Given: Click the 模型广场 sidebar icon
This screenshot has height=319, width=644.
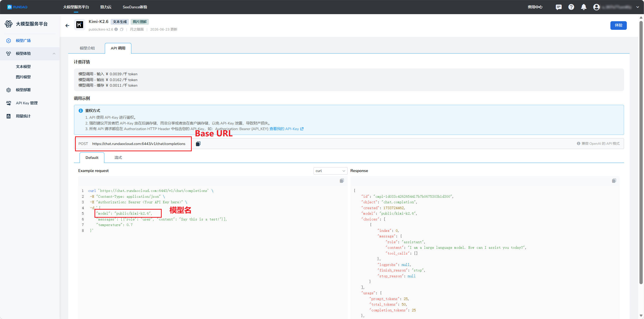Looking at the screenshot, I should pyautogui.click(x=9, y=41).
